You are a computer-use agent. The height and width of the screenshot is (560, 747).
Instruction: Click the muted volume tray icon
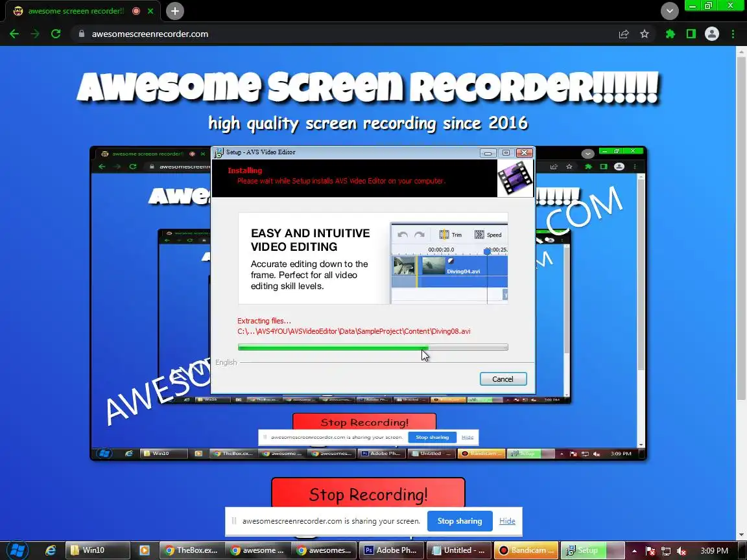click(x=682, y=551)
